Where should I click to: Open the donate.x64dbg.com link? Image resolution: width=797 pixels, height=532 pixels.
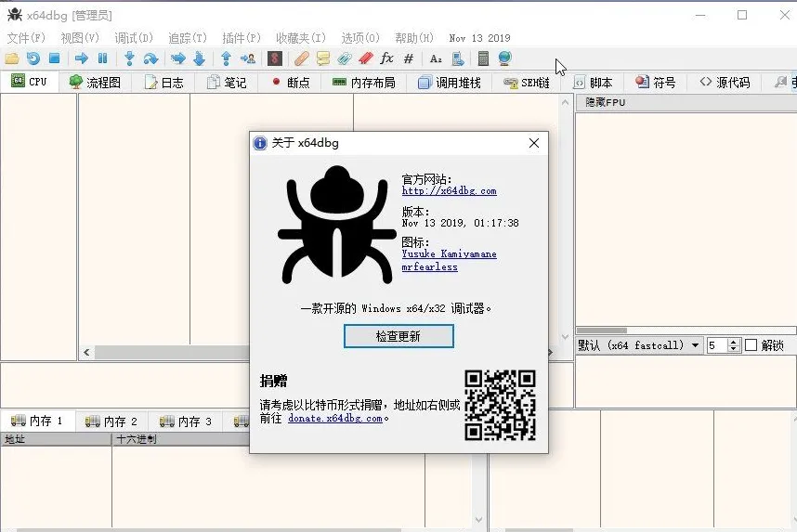point(335,418)
